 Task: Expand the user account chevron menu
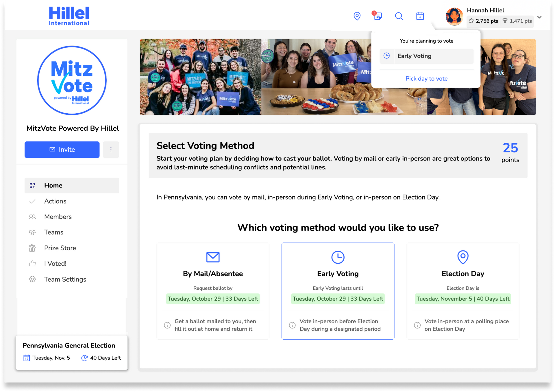(x=539, y=17)
